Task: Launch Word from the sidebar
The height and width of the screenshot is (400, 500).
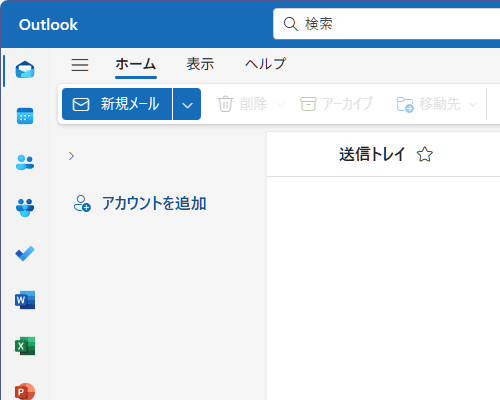Action: click(x=25, y=300)
